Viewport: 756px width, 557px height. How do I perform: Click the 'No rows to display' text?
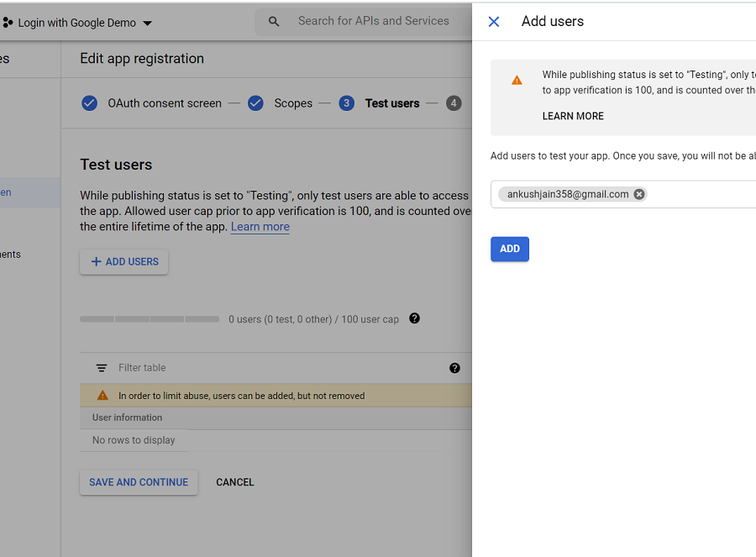[134, 440]
